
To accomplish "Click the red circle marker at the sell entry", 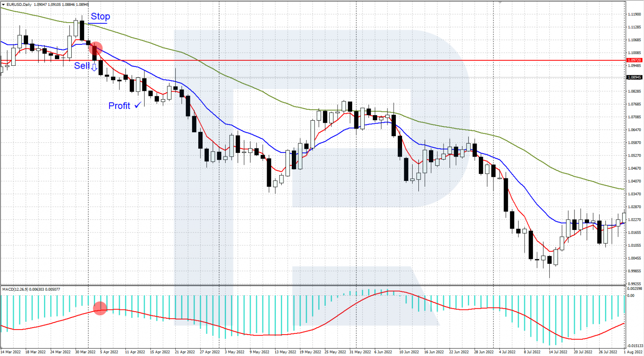I will coord(96,48).
